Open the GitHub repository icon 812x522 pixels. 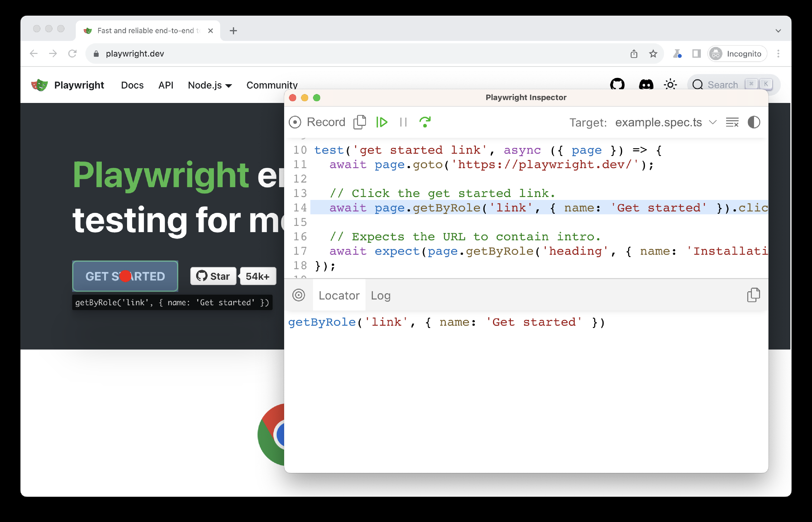coord(617,84)
